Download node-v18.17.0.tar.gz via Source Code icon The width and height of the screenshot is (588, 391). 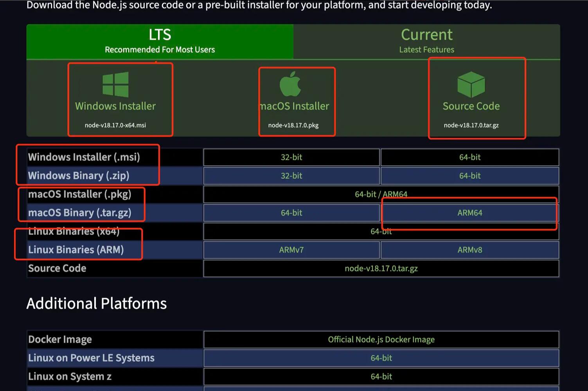point(471,125)
